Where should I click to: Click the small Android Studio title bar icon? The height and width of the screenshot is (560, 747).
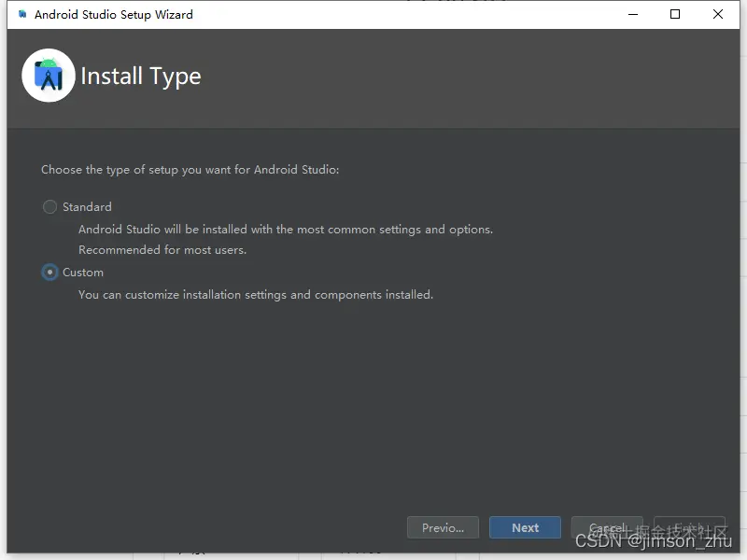point(21,14)
